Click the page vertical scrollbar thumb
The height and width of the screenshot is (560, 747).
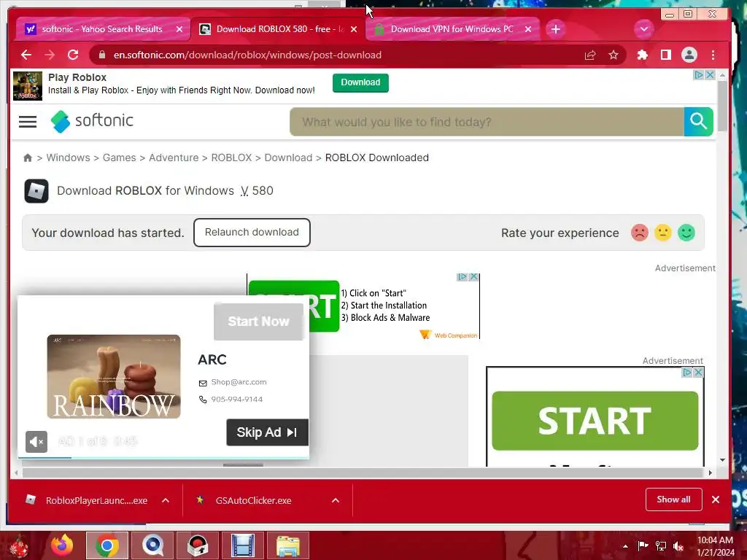tap(722, 106)
